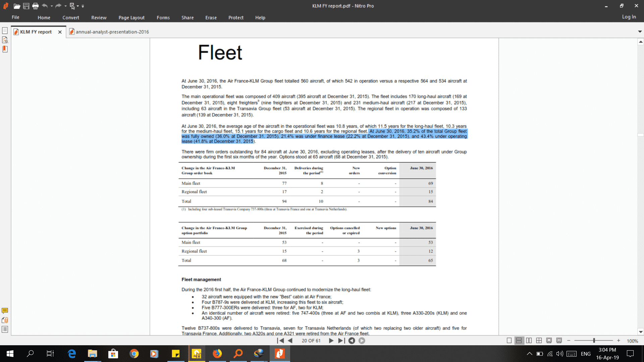
Task: Click the zoom out minus button
Action: tap(569, 341)
